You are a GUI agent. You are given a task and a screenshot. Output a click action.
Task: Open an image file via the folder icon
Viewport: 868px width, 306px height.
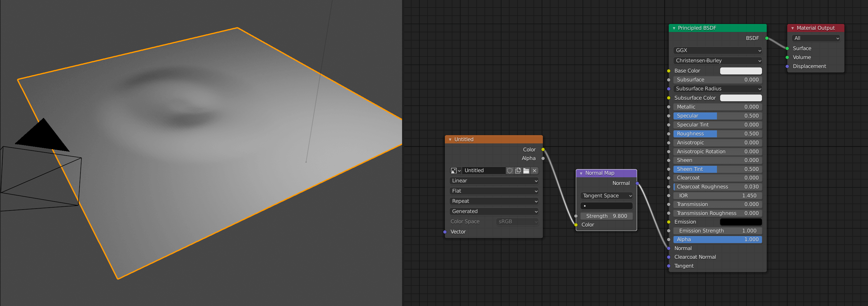(526, 171)
